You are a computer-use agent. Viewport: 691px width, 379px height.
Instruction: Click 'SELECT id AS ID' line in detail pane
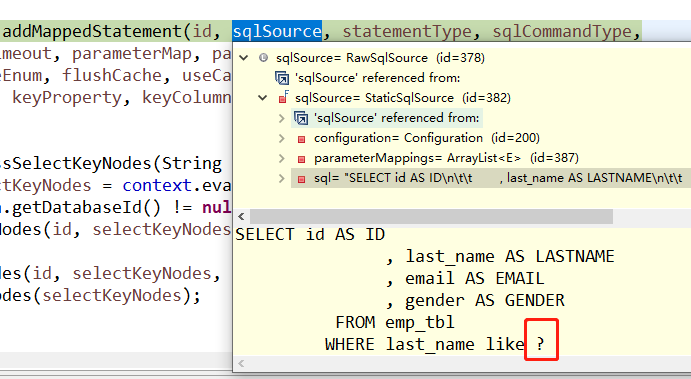pyautogui.click(x=310, y=234)
